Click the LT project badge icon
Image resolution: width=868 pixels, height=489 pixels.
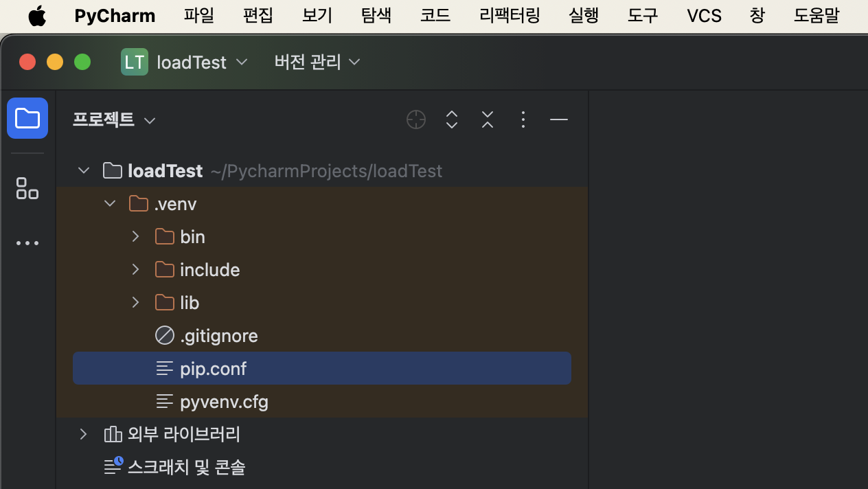[x=135, y=62]
